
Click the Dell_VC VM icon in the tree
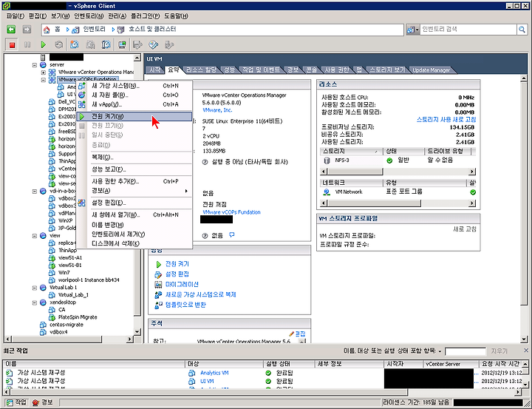pyautogui.click(x=52, y=101)
